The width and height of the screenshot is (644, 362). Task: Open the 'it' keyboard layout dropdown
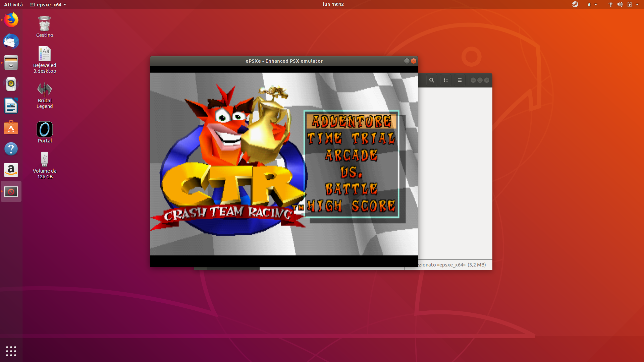[x=592, y=4]
